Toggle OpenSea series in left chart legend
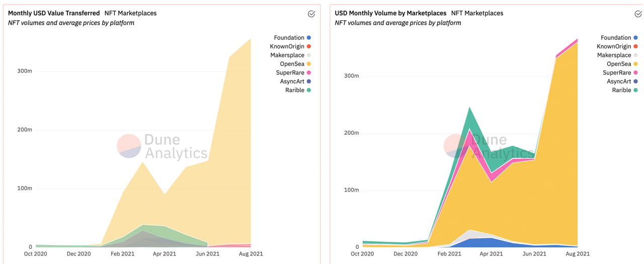Image resolution: width=644 pixels, height=264 pixels. point(292,64)
